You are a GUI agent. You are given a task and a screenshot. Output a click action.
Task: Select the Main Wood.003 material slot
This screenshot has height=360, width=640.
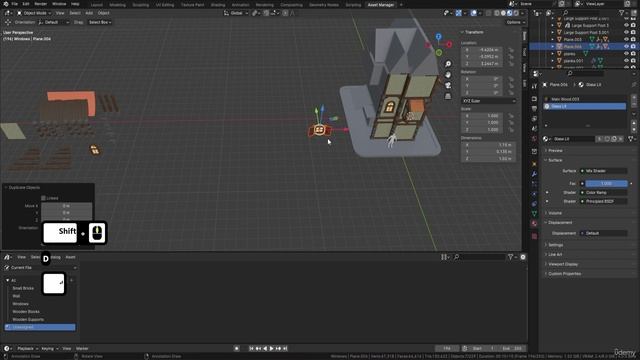point(585,99)
